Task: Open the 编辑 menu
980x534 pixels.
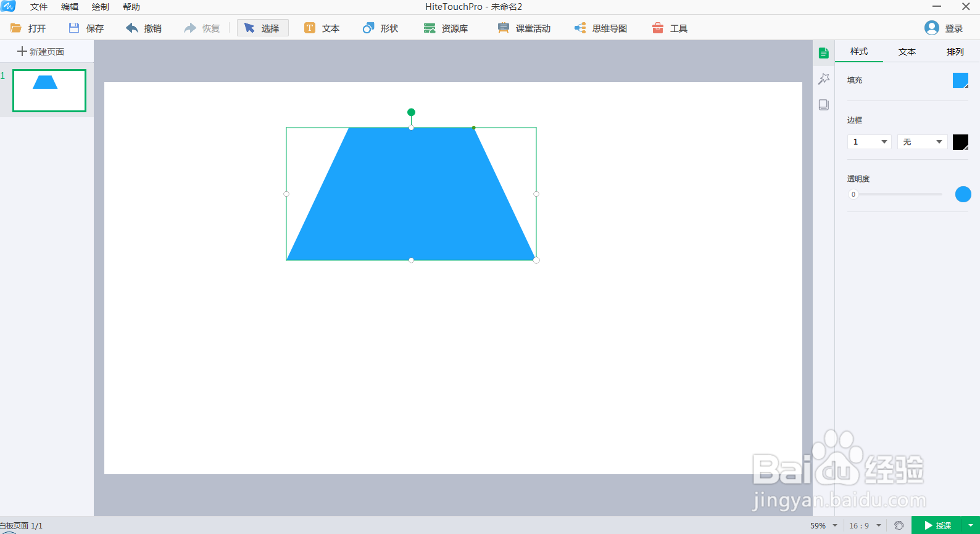Action: coord(70,7)
